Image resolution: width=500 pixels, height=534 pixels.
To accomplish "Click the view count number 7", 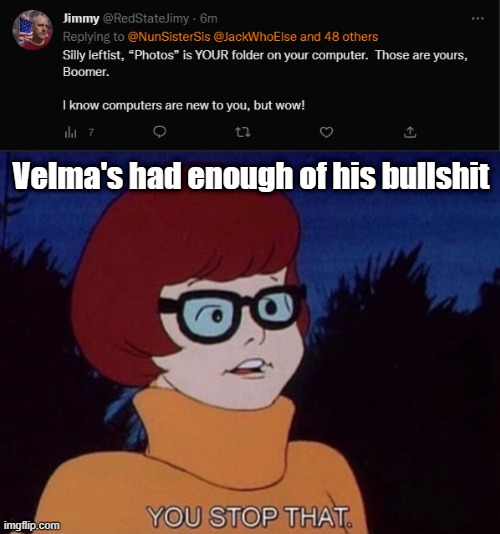I will tap(91, 132).
